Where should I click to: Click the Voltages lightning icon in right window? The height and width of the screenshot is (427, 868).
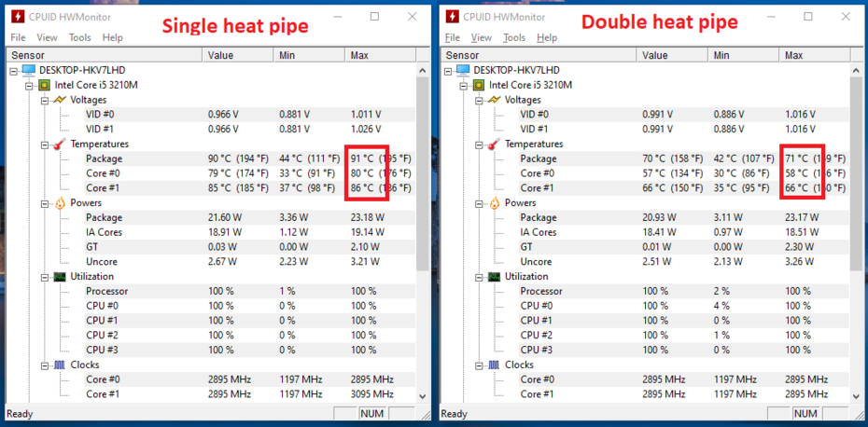[x=494, y=100]
